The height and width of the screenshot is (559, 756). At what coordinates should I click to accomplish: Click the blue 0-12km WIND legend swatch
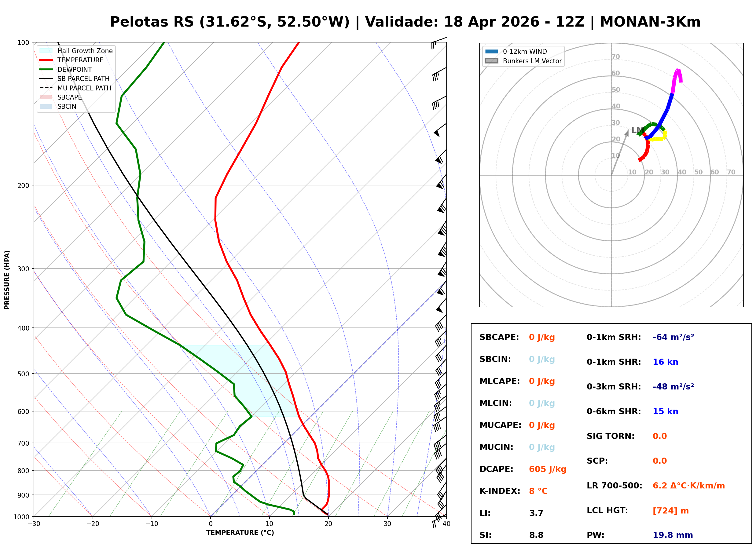(492, 51)
